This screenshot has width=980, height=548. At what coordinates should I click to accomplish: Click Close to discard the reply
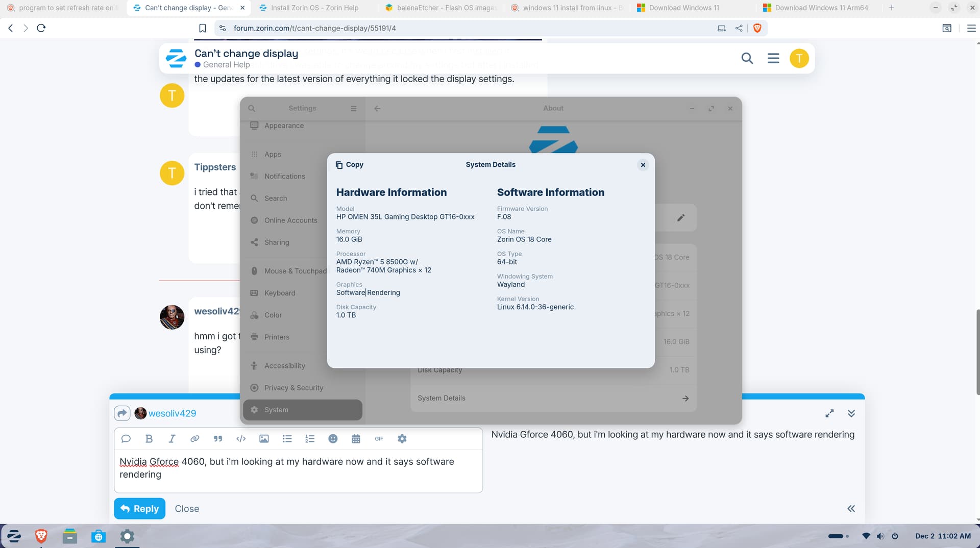click(187, 509)
